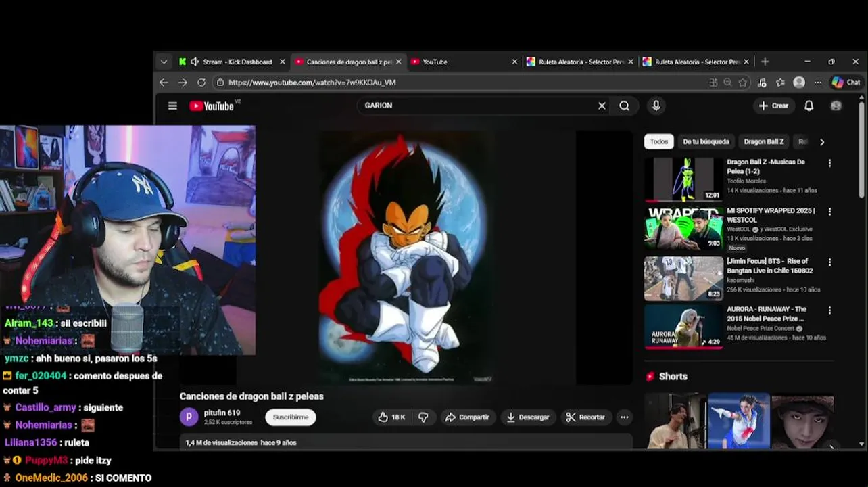Screen dimensions: 868x487
Task: Open the Jimin Focus BTS video thumbnail
Action: pos(683,278)
